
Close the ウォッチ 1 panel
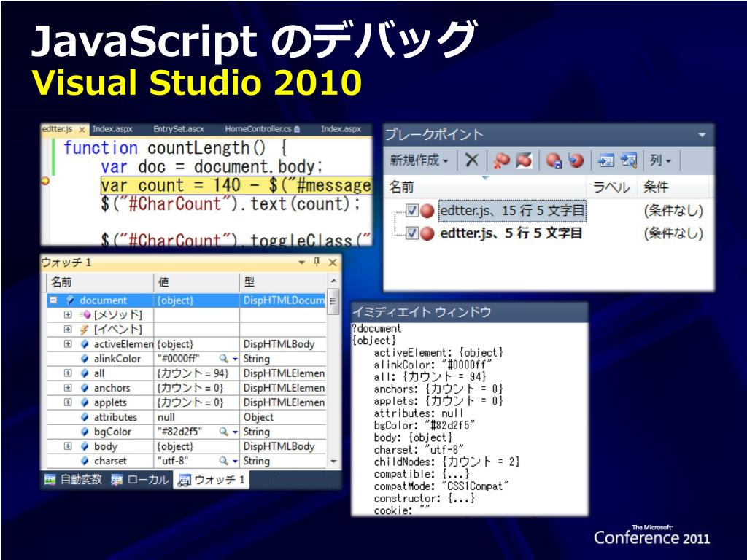tap(333, 262)
